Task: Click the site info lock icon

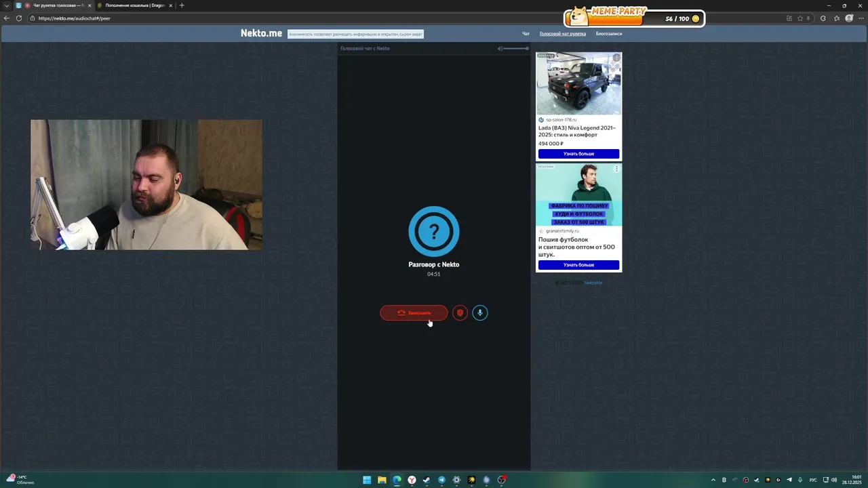Action: pos(33,18)
